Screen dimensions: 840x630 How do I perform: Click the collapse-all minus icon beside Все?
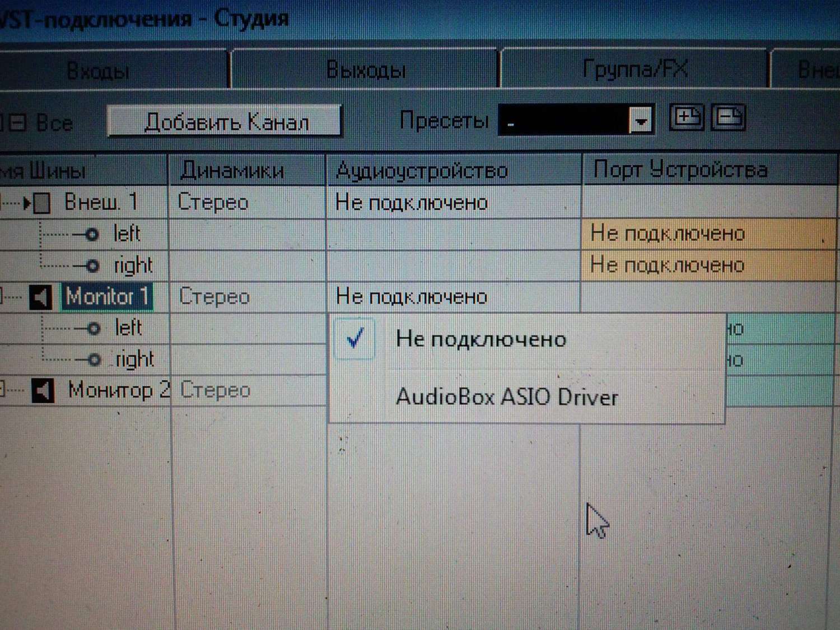17,123
